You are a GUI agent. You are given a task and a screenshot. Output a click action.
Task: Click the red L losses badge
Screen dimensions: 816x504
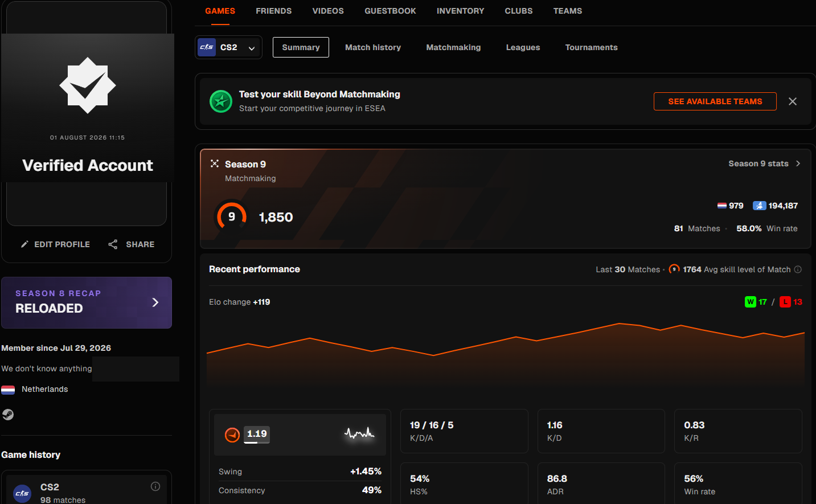point(785,302)
